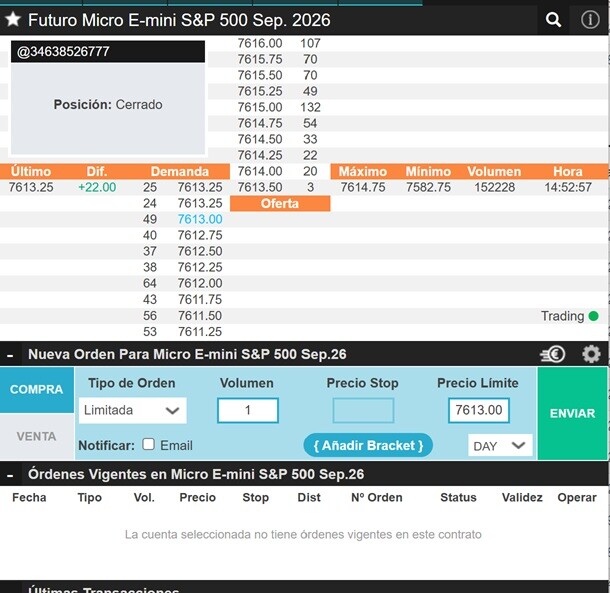Click the Tipo column header
This screenshot has height=593, width=610.
click(89, 498)
